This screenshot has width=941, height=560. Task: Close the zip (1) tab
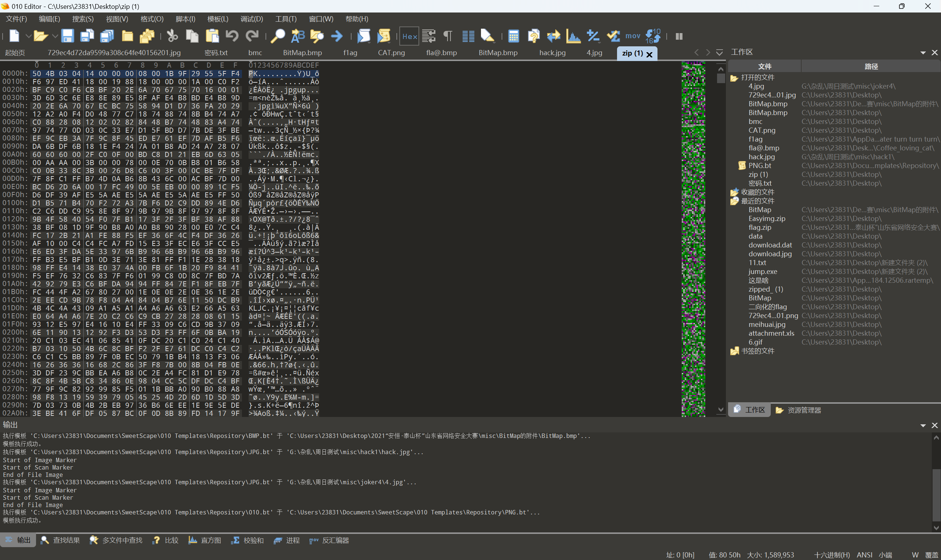[649, 54]
